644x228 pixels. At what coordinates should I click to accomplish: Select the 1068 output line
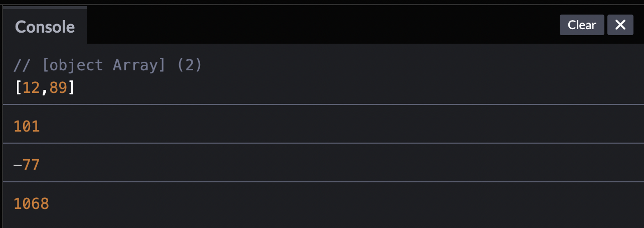(324, 203)
